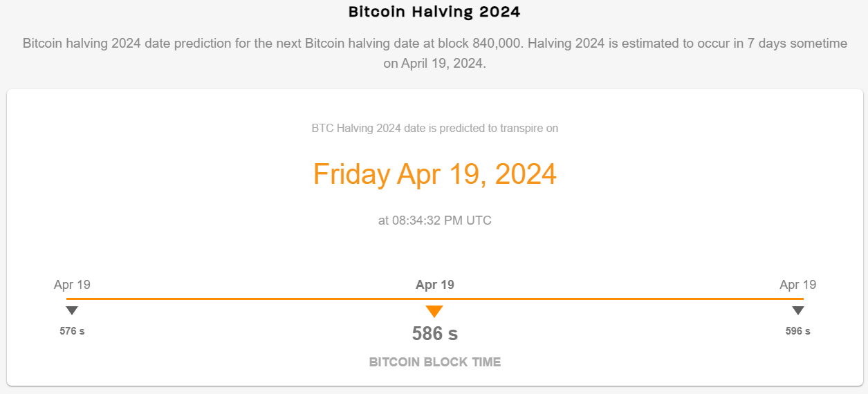Select the 576 s minimum block time

pyautogui.click(x=72, y=331)
